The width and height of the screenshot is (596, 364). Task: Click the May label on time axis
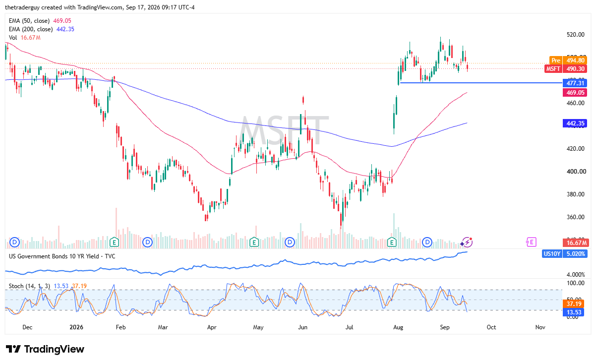click(x=258, y=327)
